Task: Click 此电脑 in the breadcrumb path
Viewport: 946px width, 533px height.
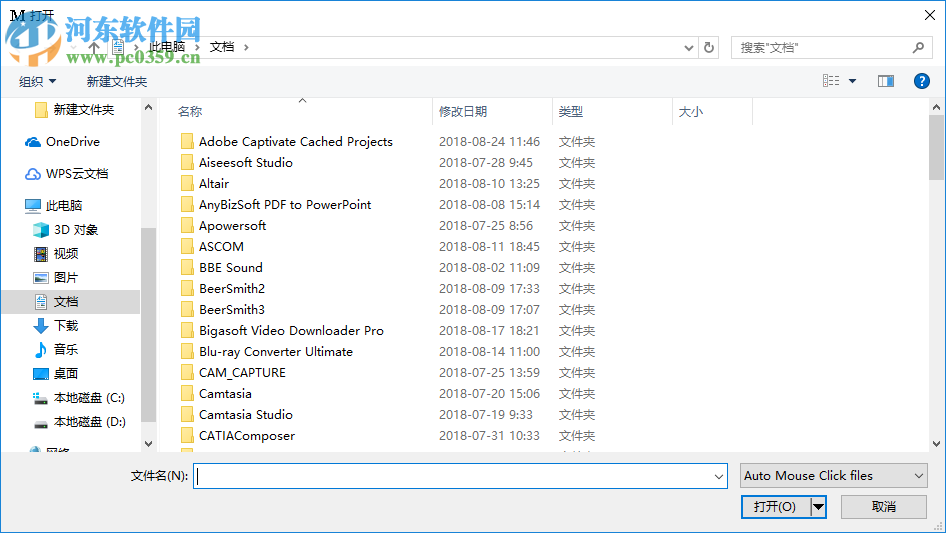Action: pos(167,47)
